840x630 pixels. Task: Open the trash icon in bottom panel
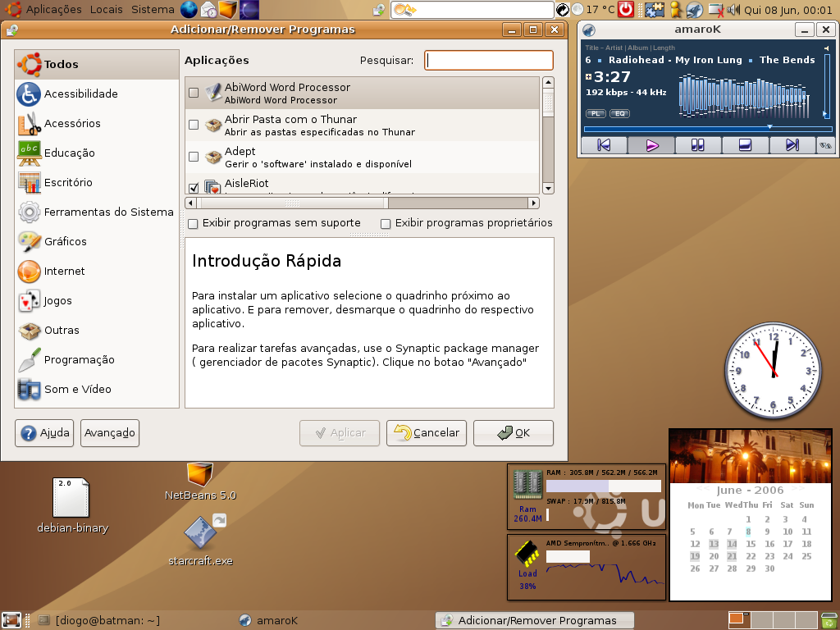[x=828, y=620]
